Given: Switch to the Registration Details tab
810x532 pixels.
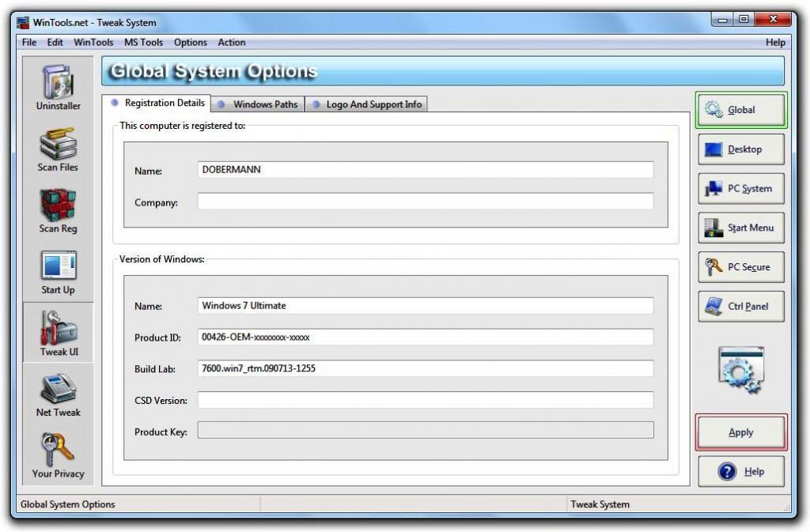Looking at the screenshot, I should pos(157,103).
